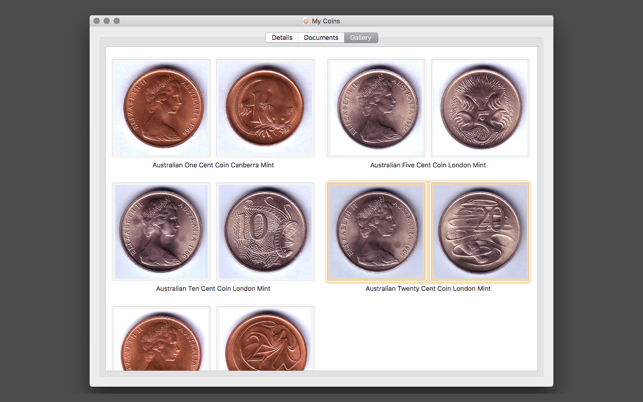Screen dimensions: 643x402
Task: Select the One Cent coin obverse image
Action: point(162,108)
